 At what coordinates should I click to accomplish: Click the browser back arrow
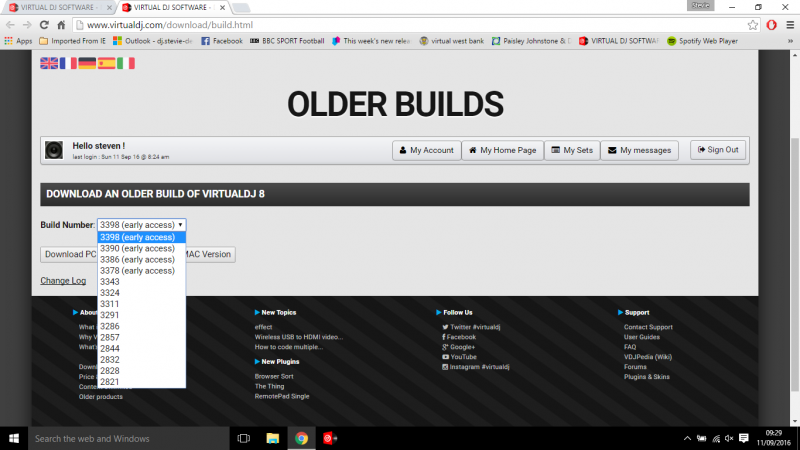10,24
